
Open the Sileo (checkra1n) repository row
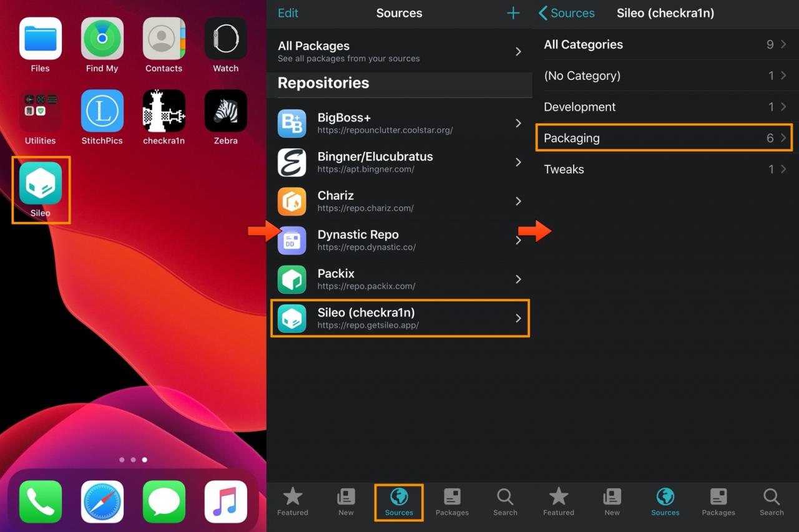point(400,318)
